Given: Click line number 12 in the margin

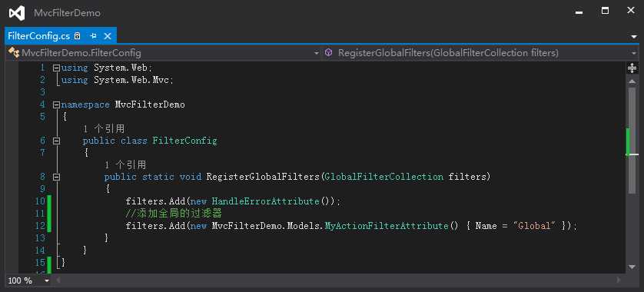Looking at the screenshot, I should pos(40,226).
